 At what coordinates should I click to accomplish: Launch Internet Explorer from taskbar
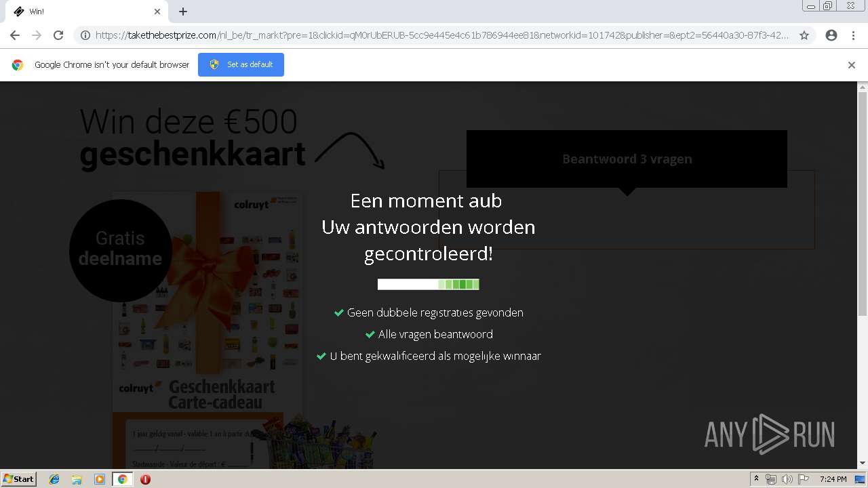tap(54, 479)
